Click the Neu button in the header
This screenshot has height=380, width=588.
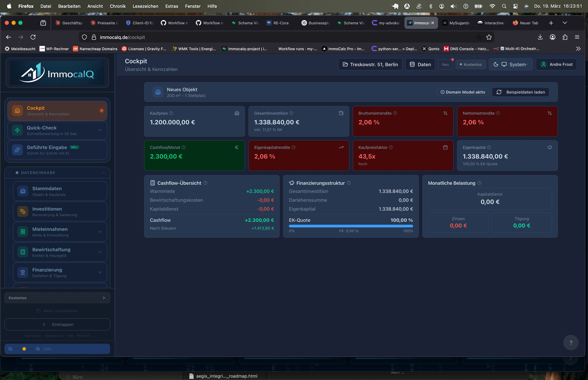click(445, 64)
